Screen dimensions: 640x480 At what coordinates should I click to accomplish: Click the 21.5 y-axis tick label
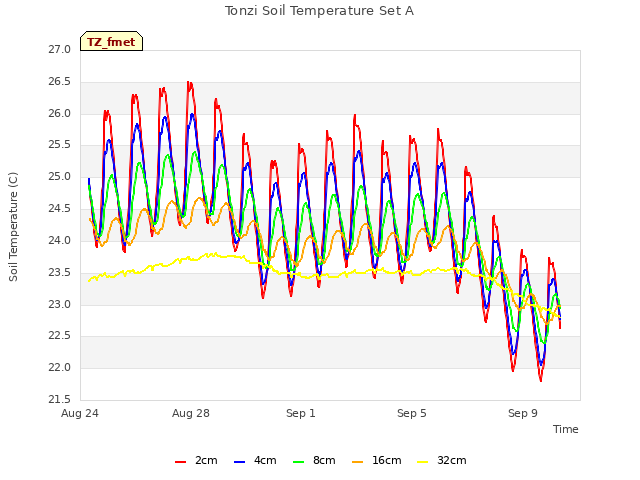tap(60, 399)
